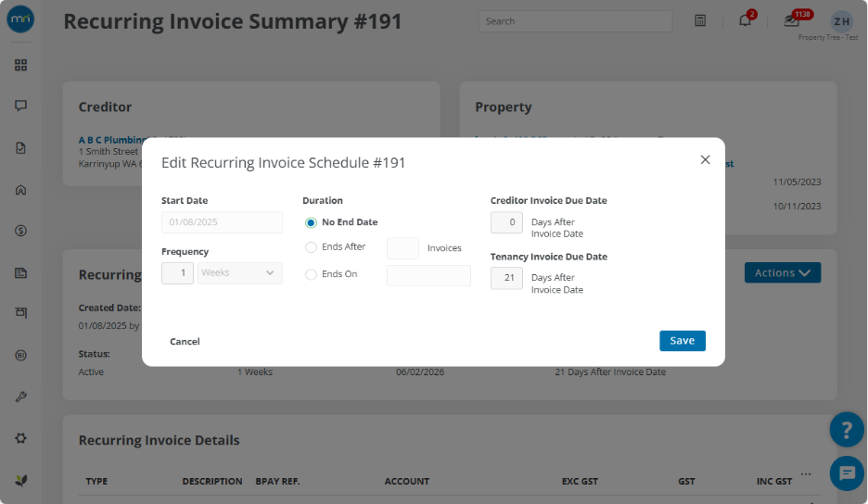
Task: Click the Recurring Invoice Details heading
Action: 159,440
